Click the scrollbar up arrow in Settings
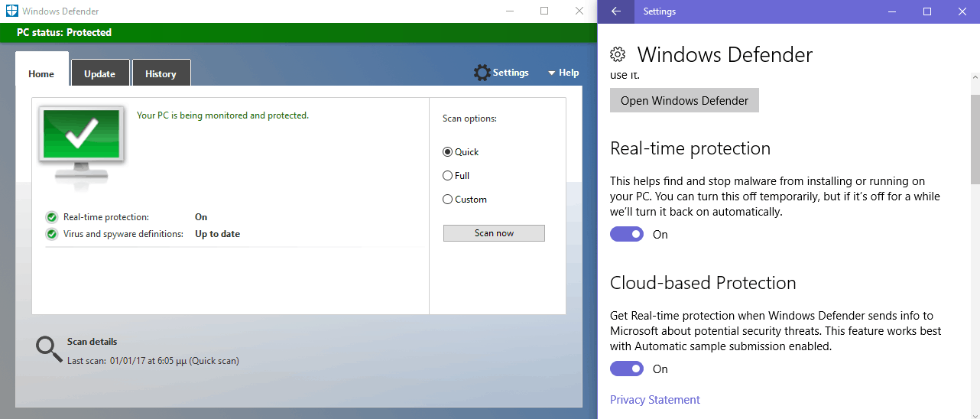The image size is (980, 419). click(975, 78)
